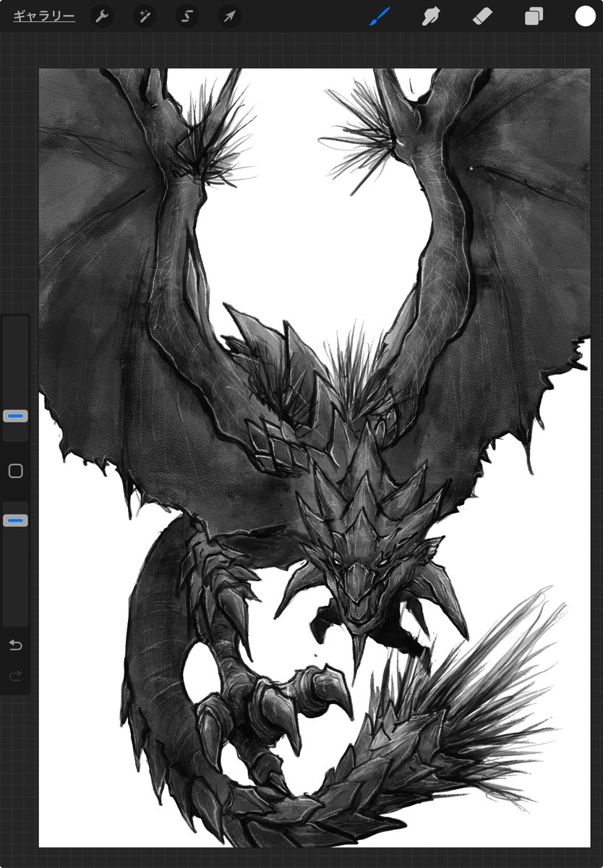Open the ギャラリー gallery link
The width and height of the screenshot is (603, 868).
click(44, 17)
